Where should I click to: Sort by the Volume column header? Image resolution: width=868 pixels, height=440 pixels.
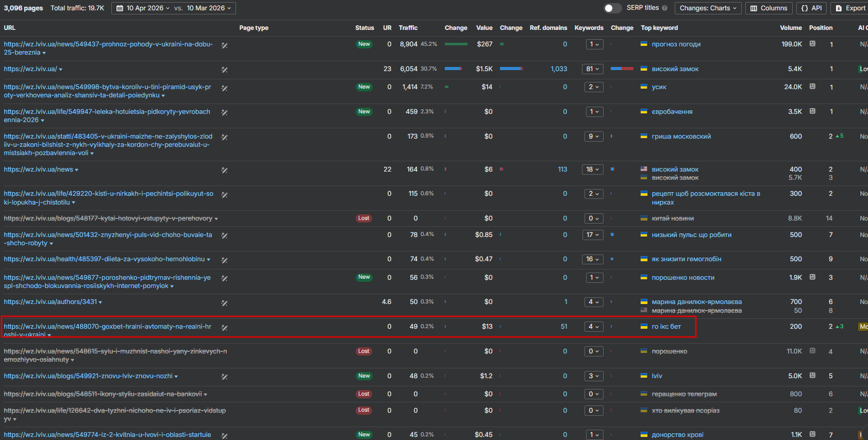pos(791,28)
